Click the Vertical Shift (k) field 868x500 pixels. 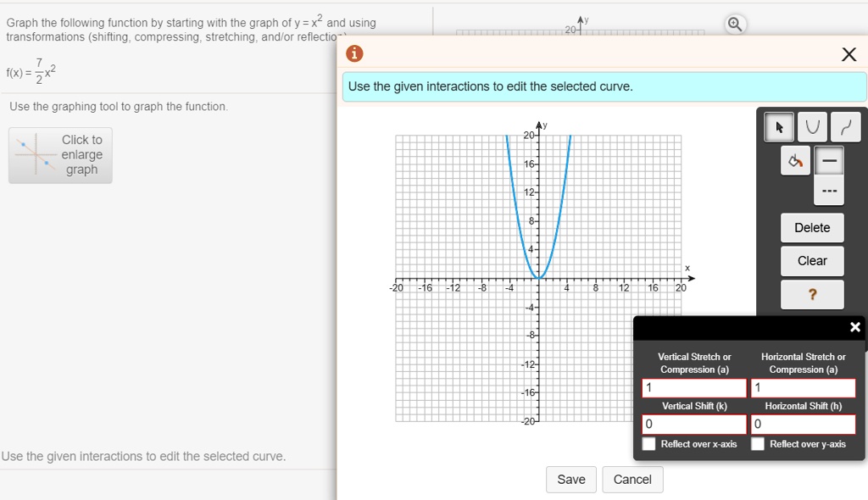pyautogui.click(x=694, y=424)
